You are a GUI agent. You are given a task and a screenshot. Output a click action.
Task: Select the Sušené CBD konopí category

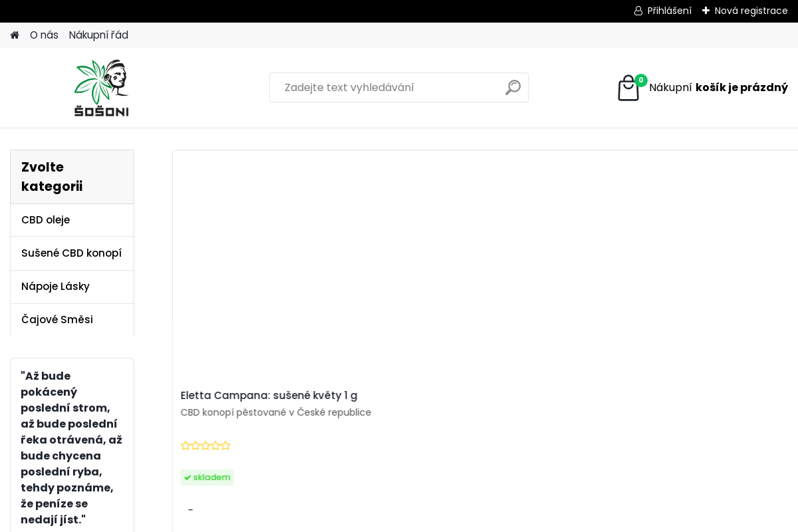pyautogui.click(x=71, y=253)
